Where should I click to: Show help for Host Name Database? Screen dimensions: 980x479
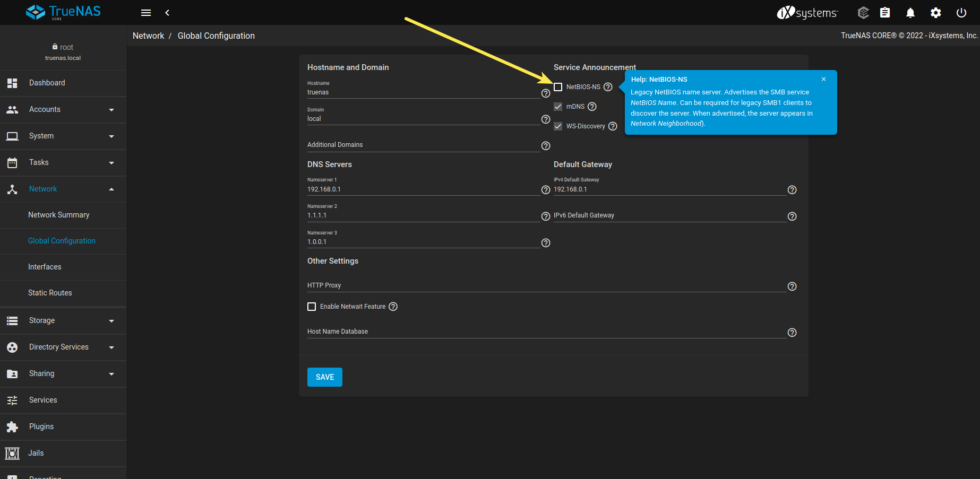(x=792, y=333)
